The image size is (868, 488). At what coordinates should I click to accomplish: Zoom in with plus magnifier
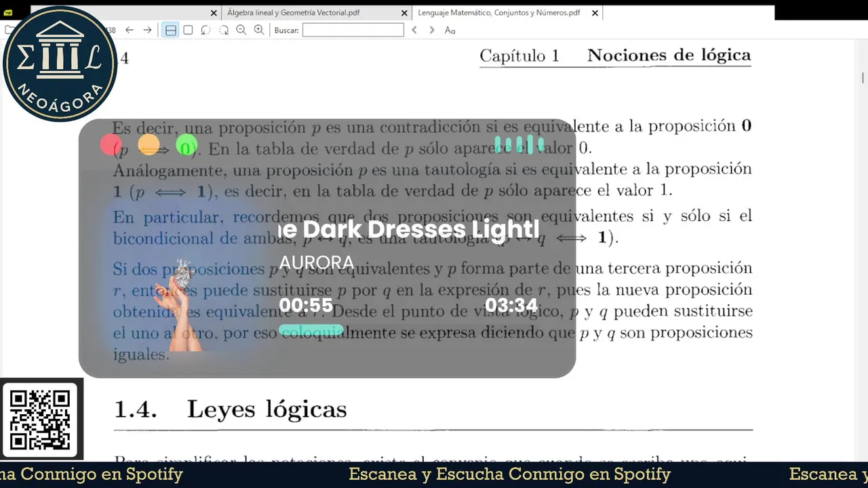pos(258,30)
